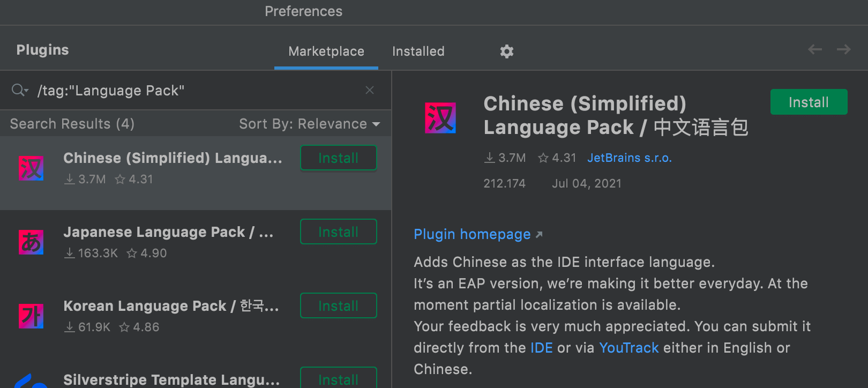
Task: Click the release date Jul 04, 2021
Action: click(x=587, y=183)
